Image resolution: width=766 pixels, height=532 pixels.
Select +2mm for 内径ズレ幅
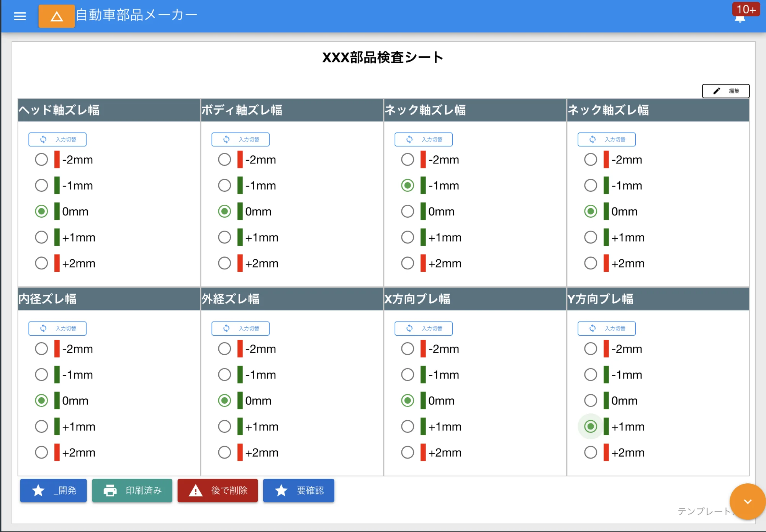coord(41,452)
